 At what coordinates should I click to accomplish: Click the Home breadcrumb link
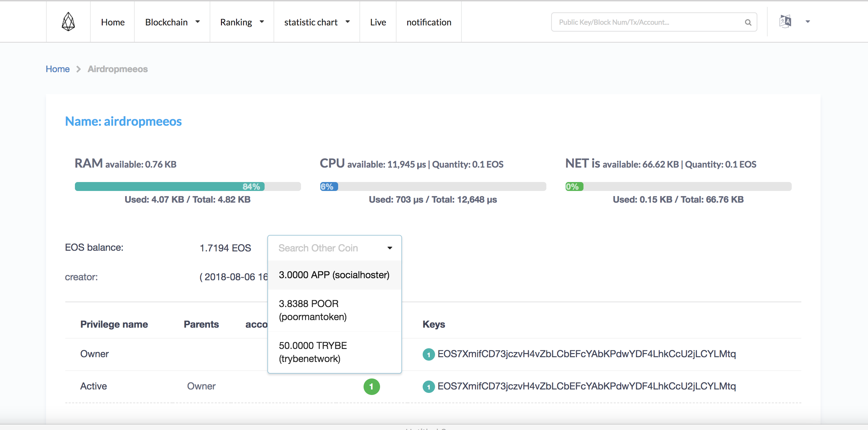point(58,69)
